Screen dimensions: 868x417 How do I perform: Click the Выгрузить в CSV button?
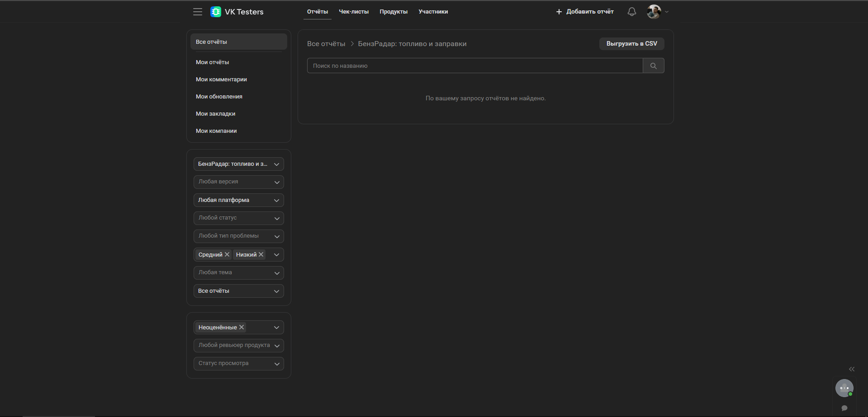(x=632, y=44)
